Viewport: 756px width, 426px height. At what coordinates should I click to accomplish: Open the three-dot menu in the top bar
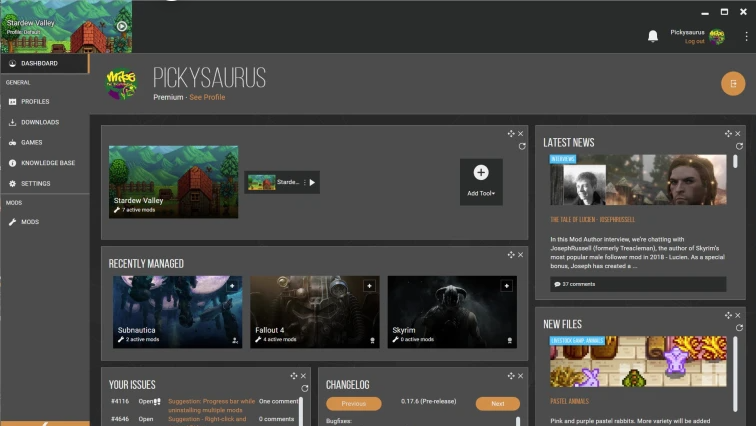click(x=746, y=36)
